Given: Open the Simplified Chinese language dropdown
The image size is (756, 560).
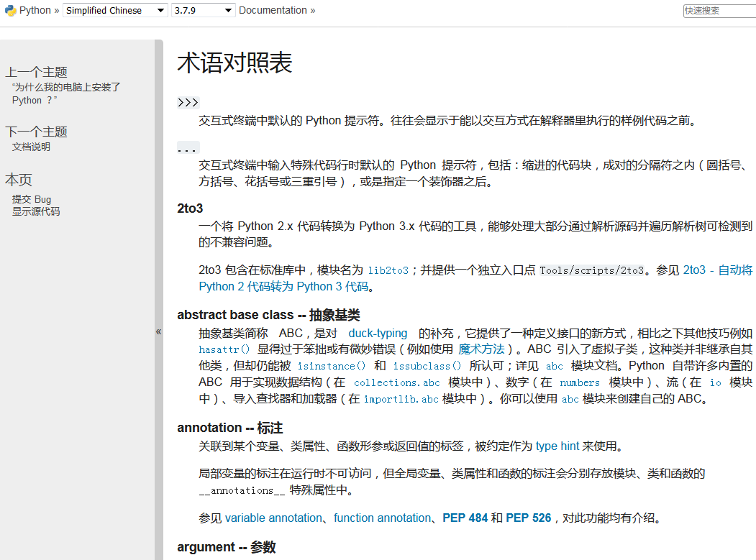Looking at the screenshot, I should click(x=115, y=11).
